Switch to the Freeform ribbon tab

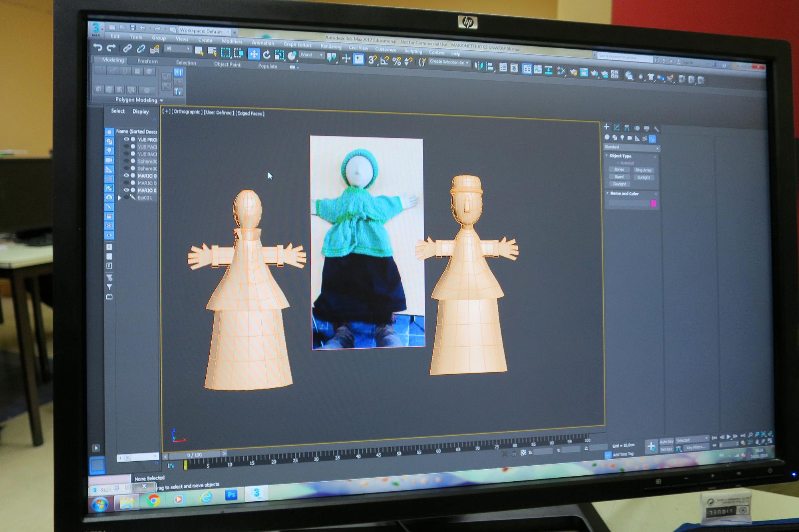coord(147,61)
